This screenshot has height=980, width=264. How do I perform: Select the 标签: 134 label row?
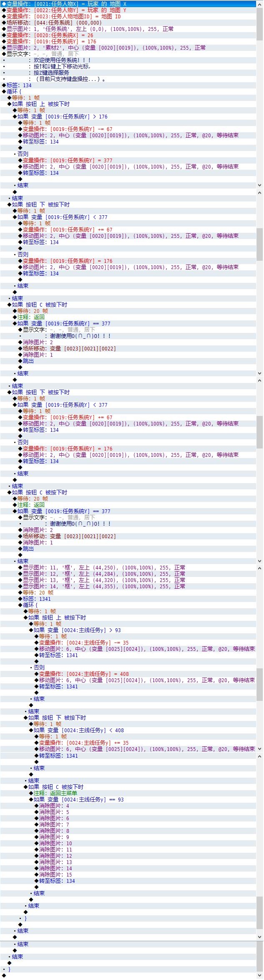pos(128,85)
